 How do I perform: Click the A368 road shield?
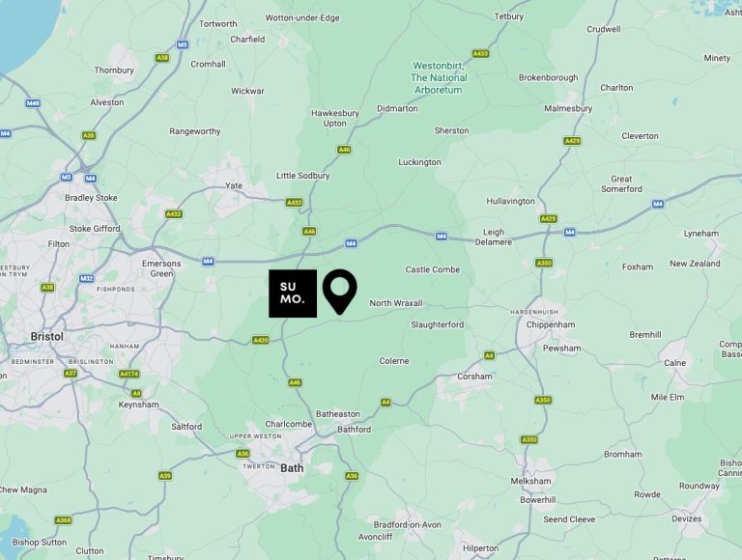63,520
